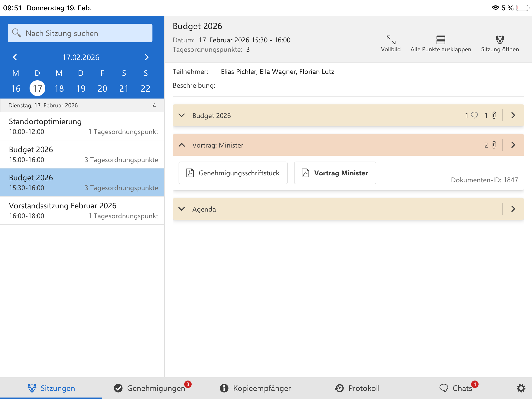Click the Vollbild fullscreen icon
532x399 pixels.
(391, 40)
